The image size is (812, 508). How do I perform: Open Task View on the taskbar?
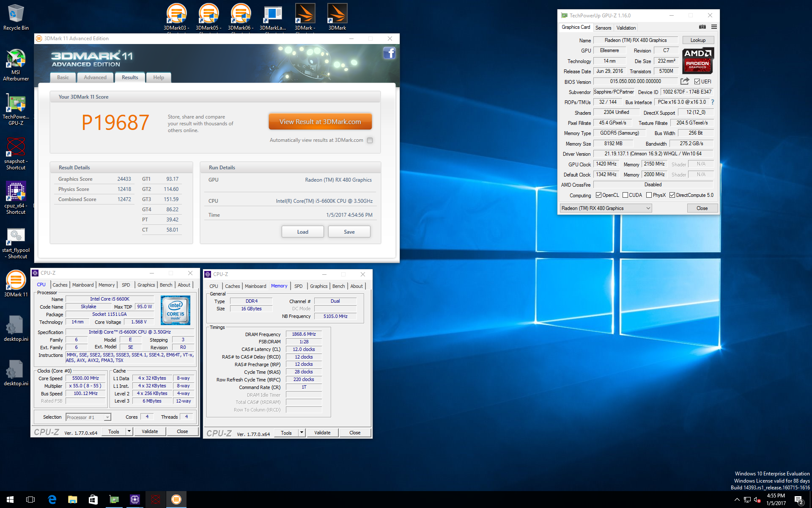(x=30, y=500)
